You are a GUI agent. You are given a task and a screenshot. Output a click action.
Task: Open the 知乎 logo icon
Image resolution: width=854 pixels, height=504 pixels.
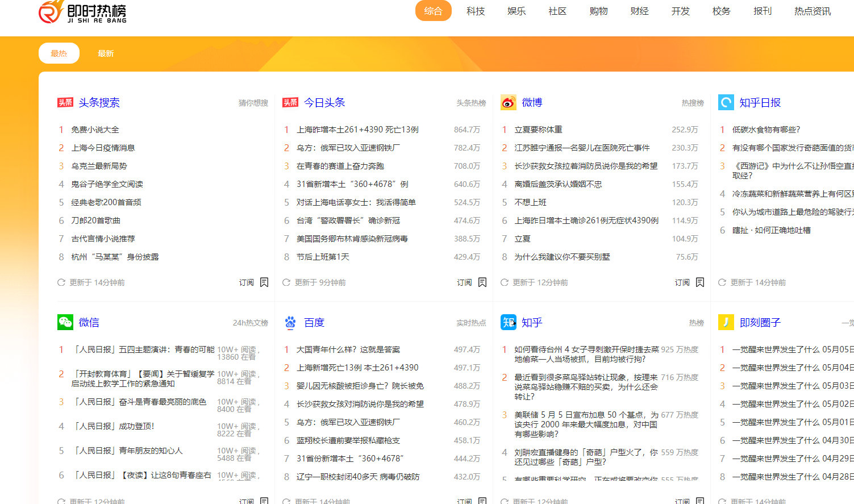point(509,322)
